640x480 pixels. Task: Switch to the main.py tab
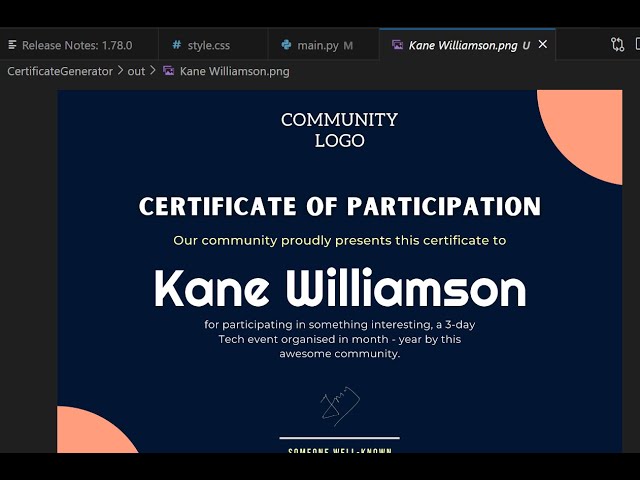[x=324, y=44]
